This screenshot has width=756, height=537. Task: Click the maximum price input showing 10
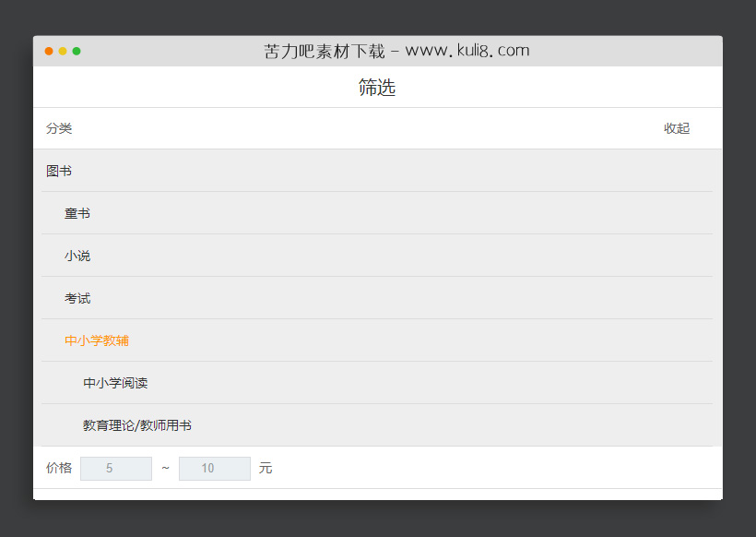point(214,468)
